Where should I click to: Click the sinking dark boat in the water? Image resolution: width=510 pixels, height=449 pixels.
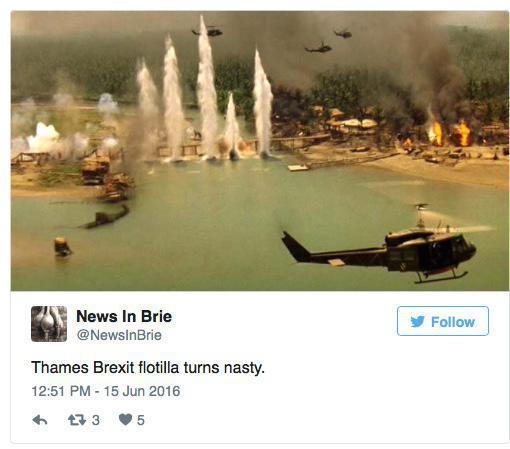(105, 217)
